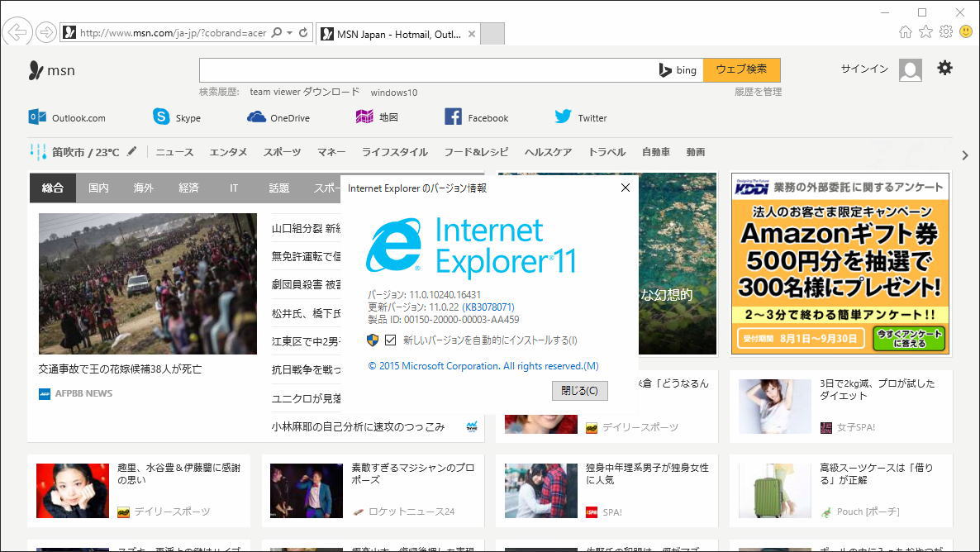Close the Internet Explorer version dialog
This screenshot has width=980, height=552.
(x=625, y=188)
